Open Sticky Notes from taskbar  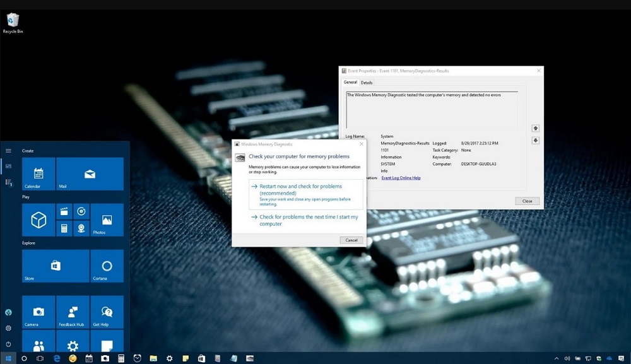coord(186,358)
